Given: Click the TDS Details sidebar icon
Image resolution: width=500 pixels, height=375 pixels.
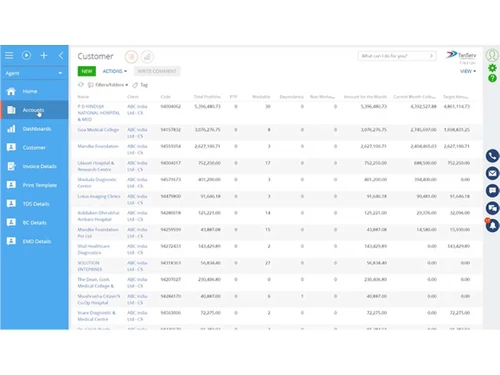Looking at the screenshot, I should click(11, 204).
